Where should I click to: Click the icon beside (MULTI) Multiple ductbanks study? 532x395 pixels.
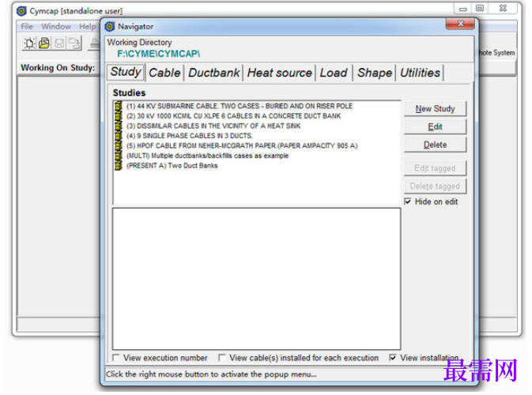tap(118, 156)
